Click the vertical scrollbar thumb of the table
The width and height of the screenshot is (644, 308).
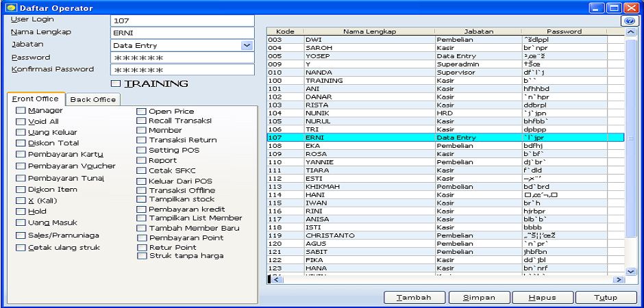coord(631,138)
